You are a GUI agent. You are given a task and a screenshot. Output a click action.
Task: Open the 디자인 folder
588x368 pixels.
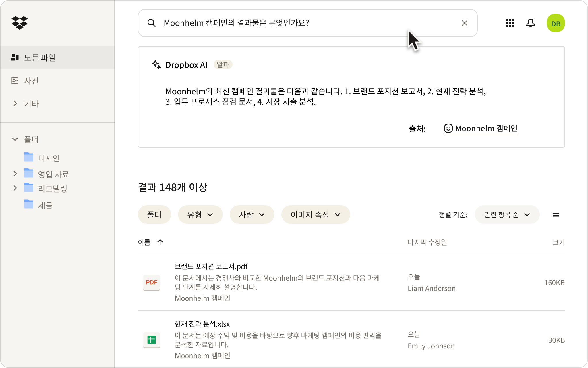point(49,158)
